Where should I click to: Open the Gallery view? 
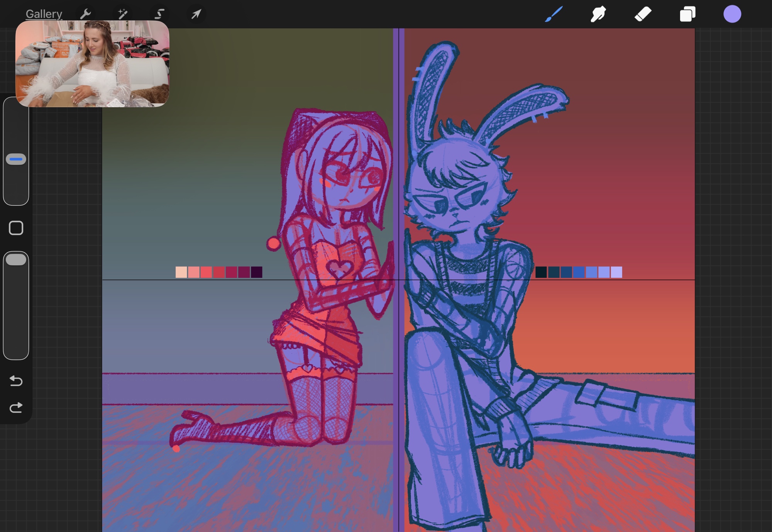tap(44, 14)
